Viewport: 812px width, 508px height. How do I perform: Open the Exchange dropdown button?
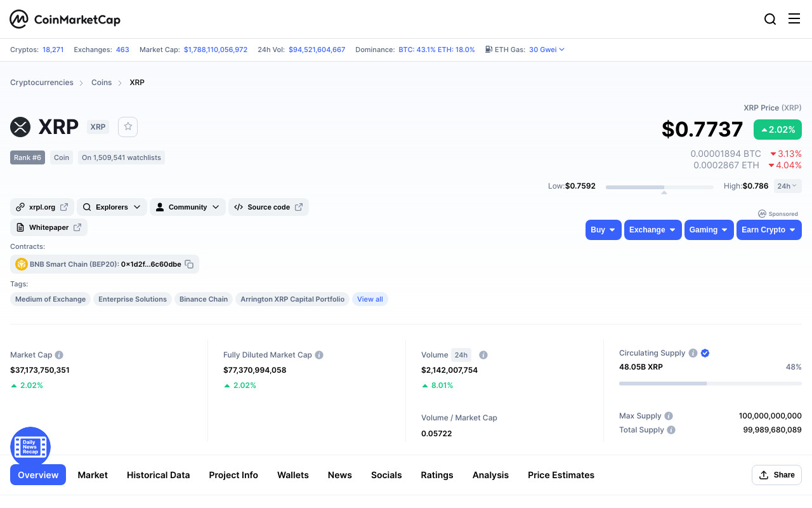pos(653,230)
